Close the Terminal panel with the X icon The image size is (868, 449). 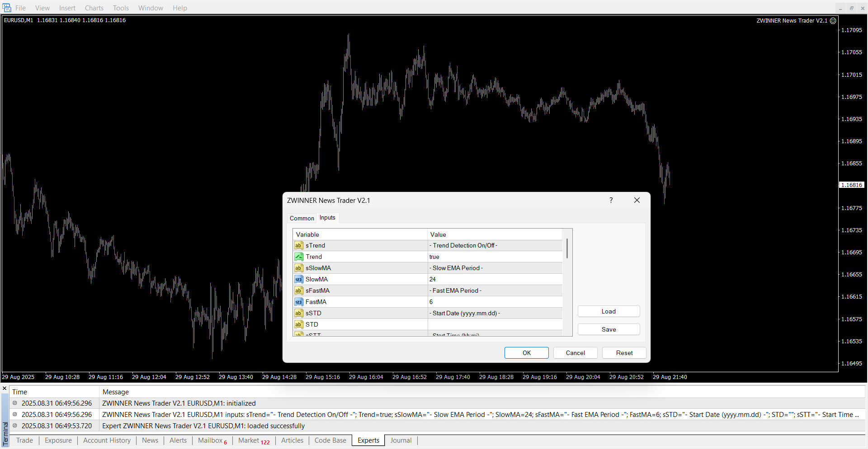(5, 388)
